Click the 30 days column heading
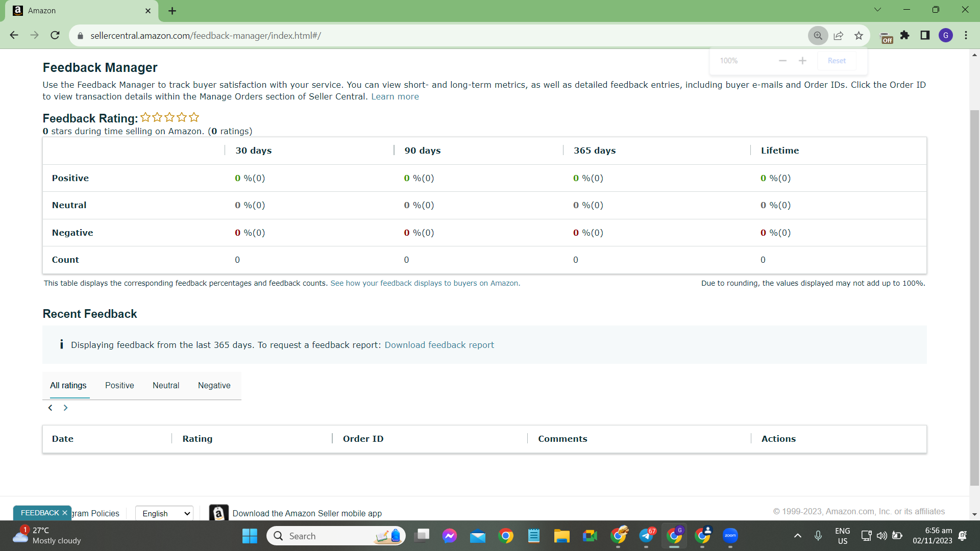 [x=254, y=151]
